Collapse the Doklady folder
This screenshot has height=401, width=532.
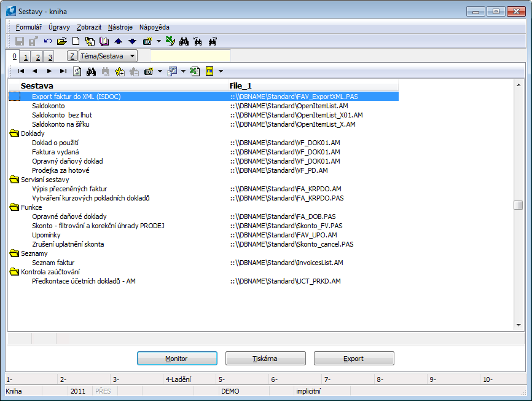pos(14,133)
